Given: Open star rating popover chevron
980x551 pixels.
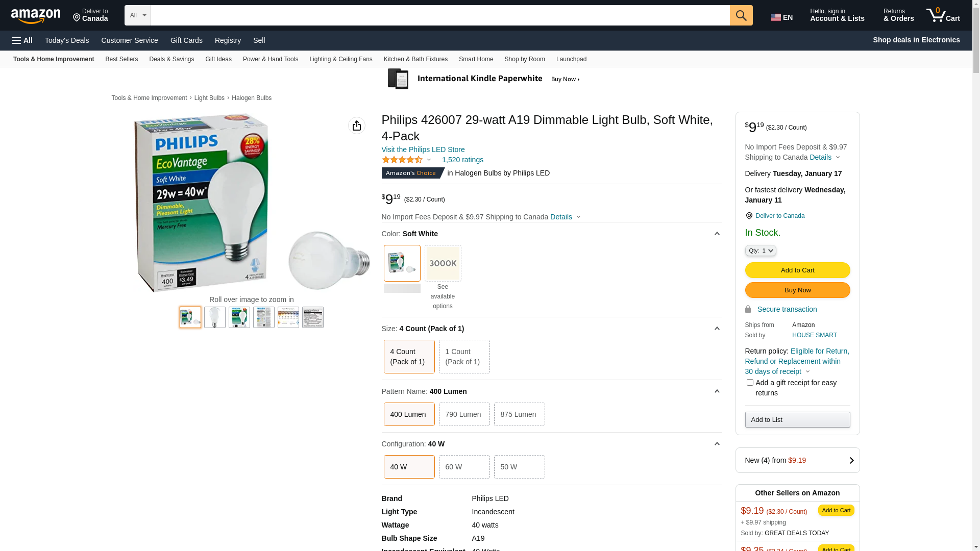Looking at the screenshot, I should click(429, 160).
